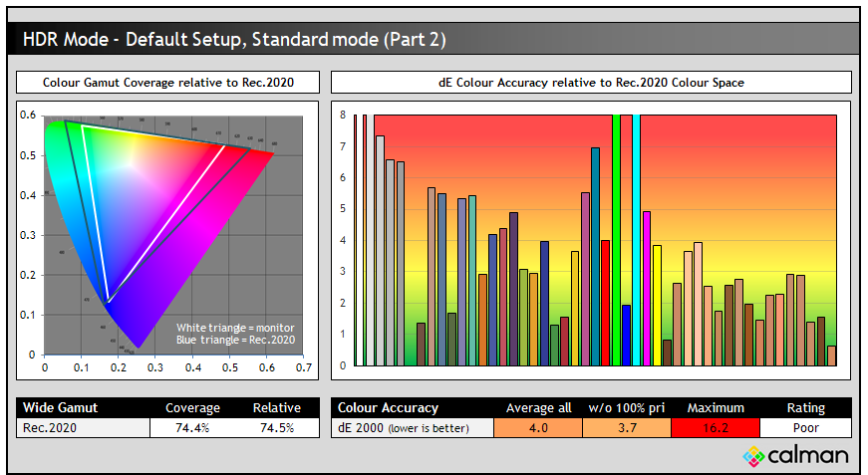Click the Blue triangle = Rec.2020 legend text
The height and width of the screenshot is (475, 868).
point(235,340)
